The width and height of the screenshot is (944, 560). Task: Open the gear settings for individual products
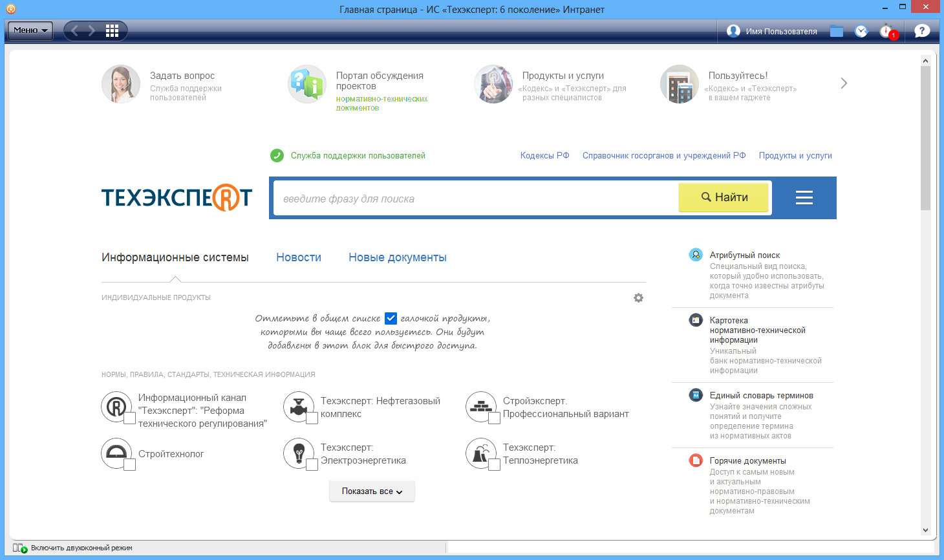pos(638,298)
